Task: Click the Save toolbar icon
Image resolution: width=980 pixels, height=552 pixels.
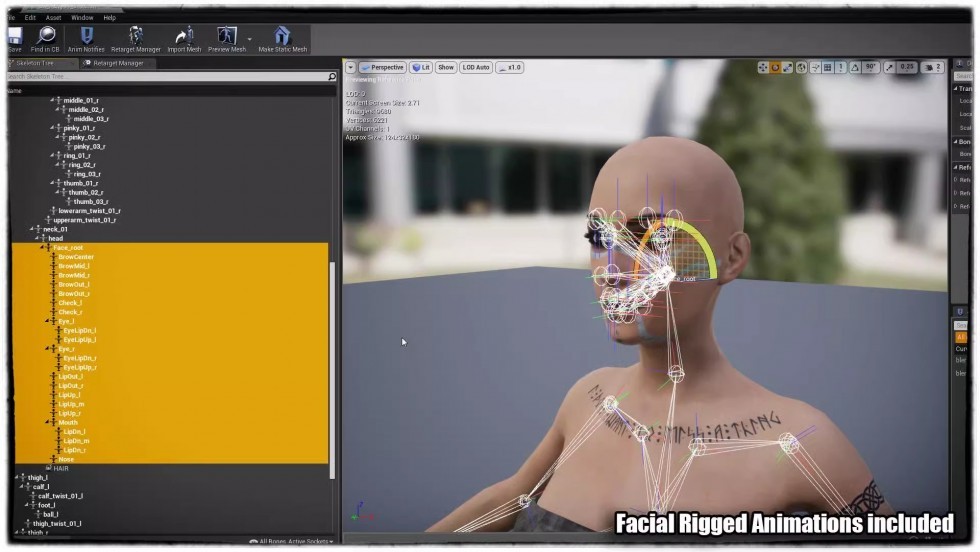Action: 15,36
